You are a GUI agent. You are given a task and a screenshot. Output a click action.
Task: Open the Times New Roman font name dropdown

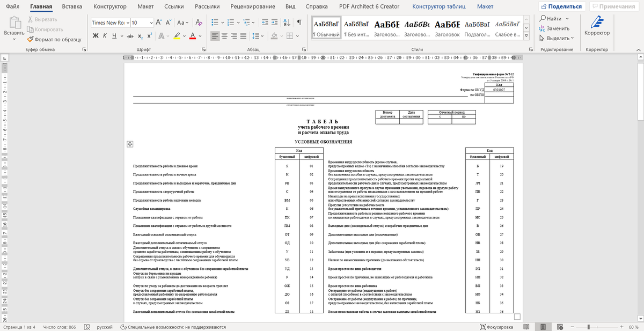click(128, 23)
